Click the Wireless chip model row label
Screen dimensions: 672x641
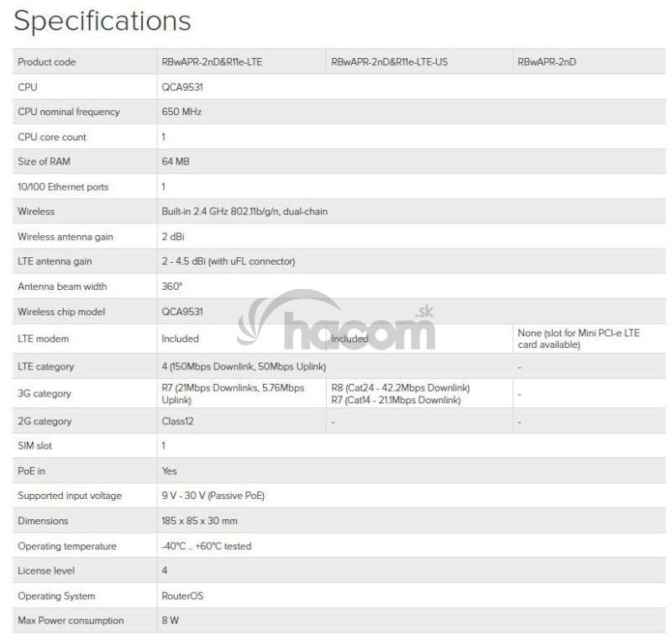(61, 312)
